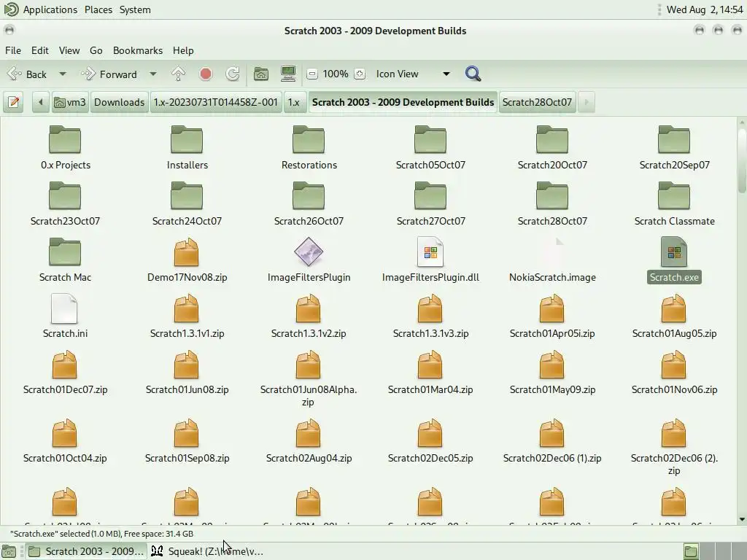
Task: Select the ImageFiltersPlugin file icon
Action: [309, 252]
